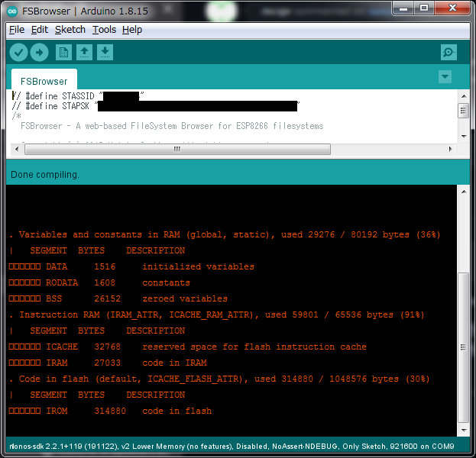Open the Edit menu

tap(40, 30)
